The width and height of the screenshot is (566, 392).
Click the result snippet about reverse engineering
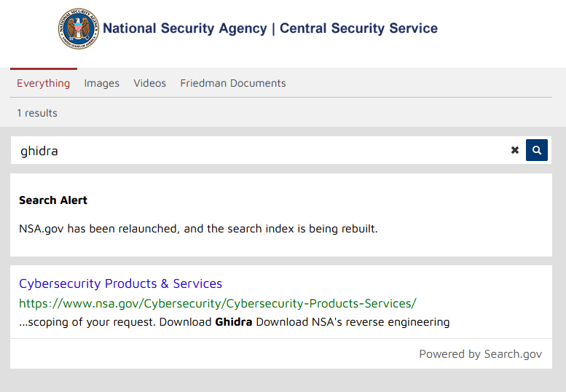(235, 322)
